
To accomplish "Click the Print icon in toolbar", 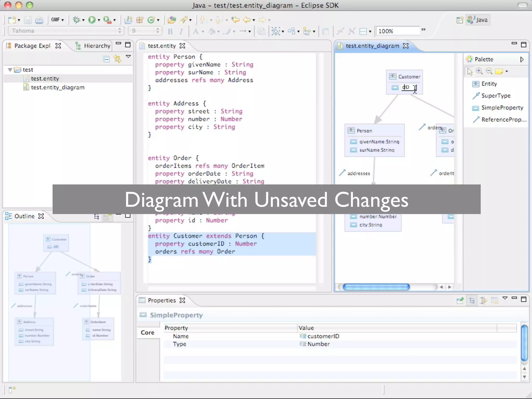I will pos(39,20).
